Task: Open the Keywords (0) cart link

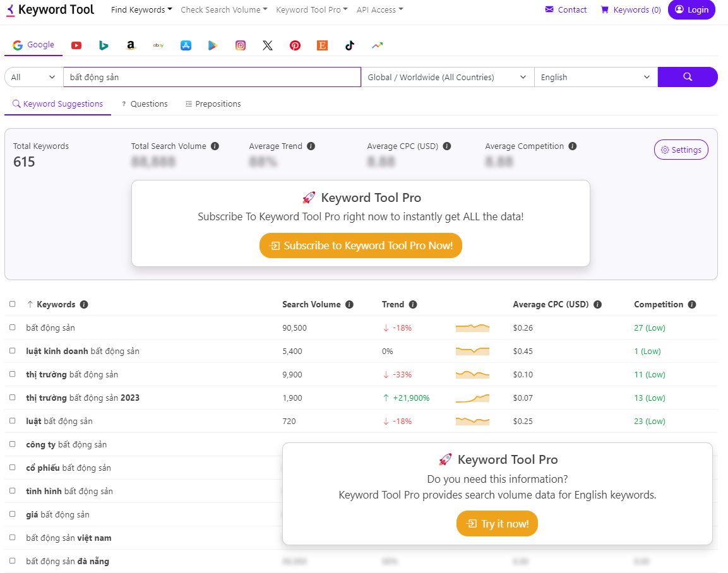Action: [x=631, y=9]
